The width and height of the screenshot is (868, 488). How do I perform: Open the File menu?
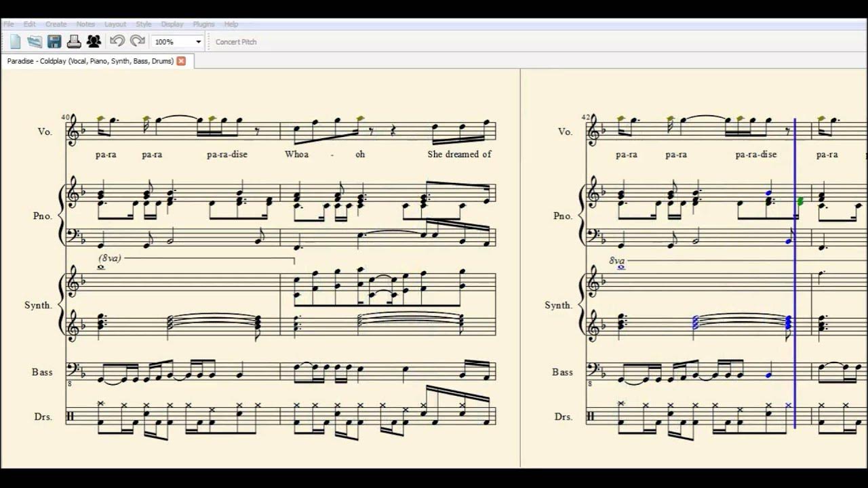pyautogui.click(x=9, y=24)
